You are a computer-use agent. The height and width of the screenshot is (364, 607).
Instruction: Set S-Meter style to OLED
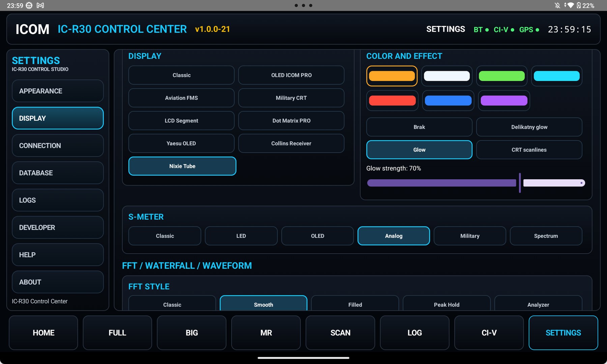point(318,236)
